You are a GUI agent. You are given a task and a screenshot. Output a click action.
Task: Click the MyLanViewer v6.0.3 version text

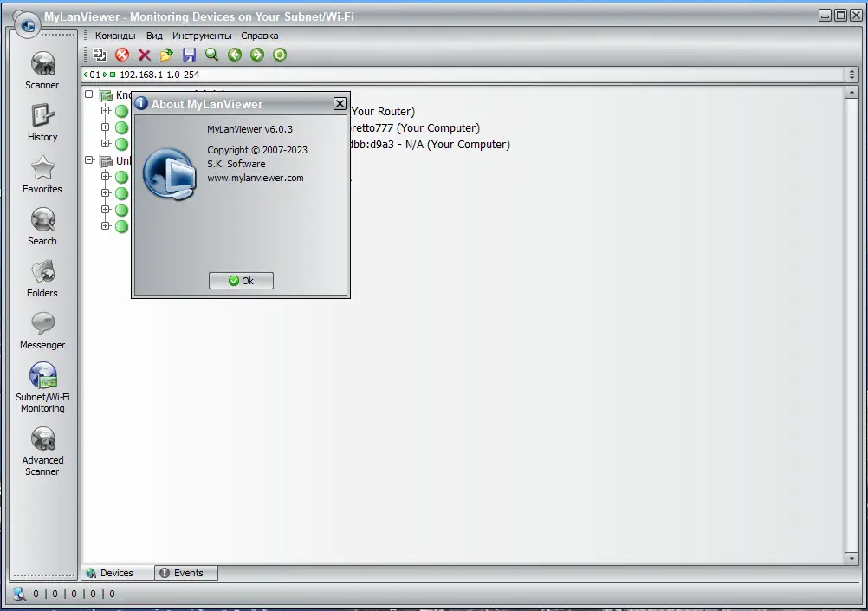(249, 129)
